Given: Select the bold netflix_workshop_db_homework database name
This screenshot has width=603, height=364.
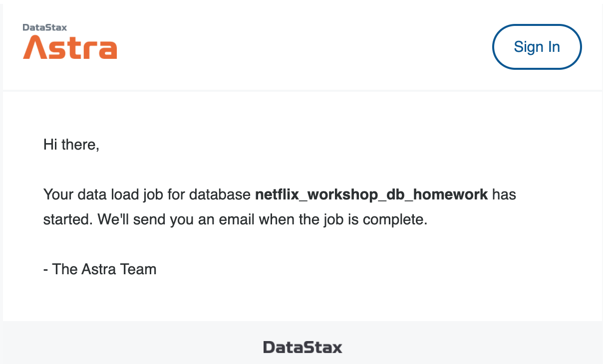Looking at the screenshot, I should click(371, 194).
